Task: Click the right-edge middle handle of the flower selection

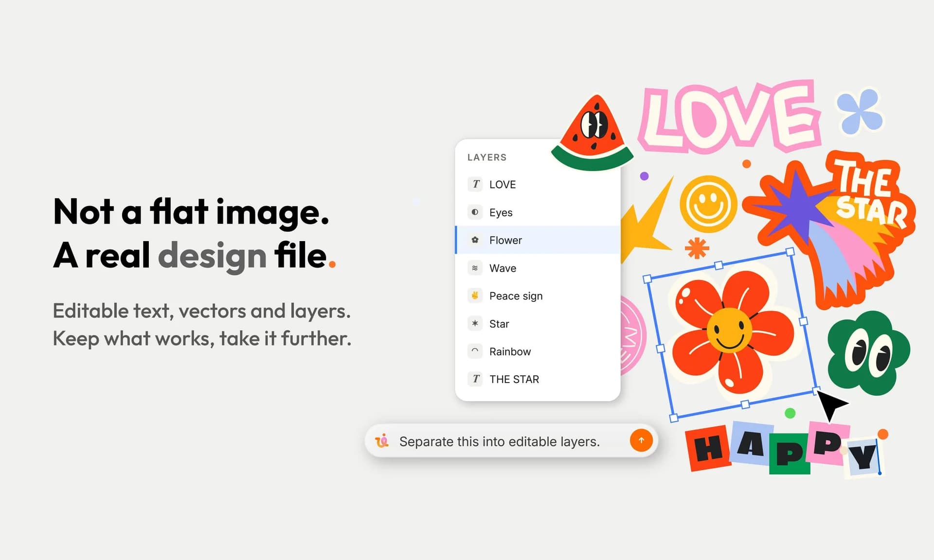Action: pos(803,321)
